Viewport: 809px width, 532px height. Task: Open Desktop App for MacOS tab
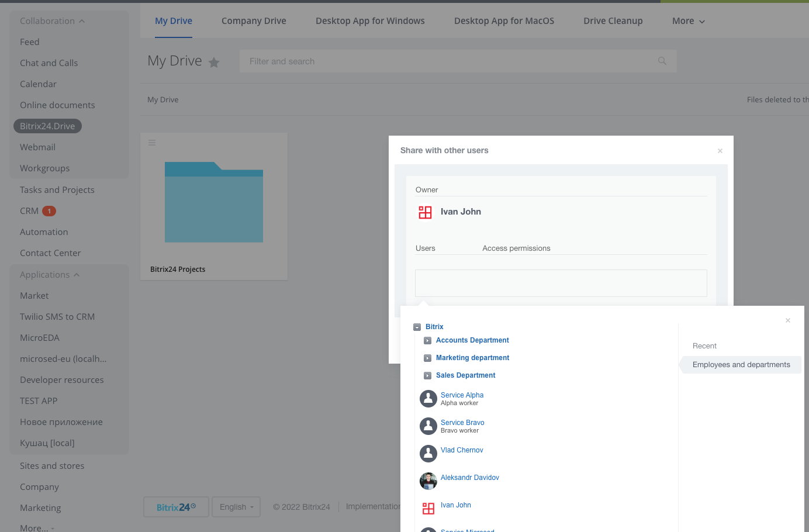point(504,21)
